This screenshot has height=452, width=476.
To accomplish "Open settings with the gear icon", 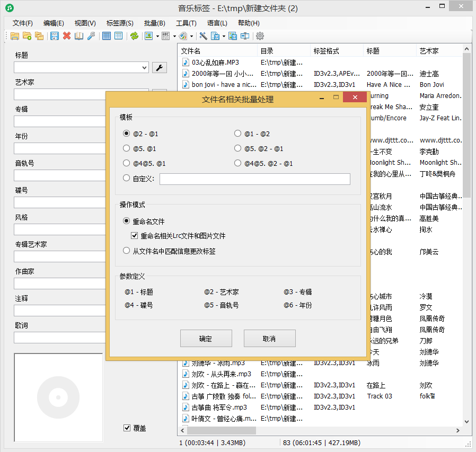I will click(x=259, y=36).
